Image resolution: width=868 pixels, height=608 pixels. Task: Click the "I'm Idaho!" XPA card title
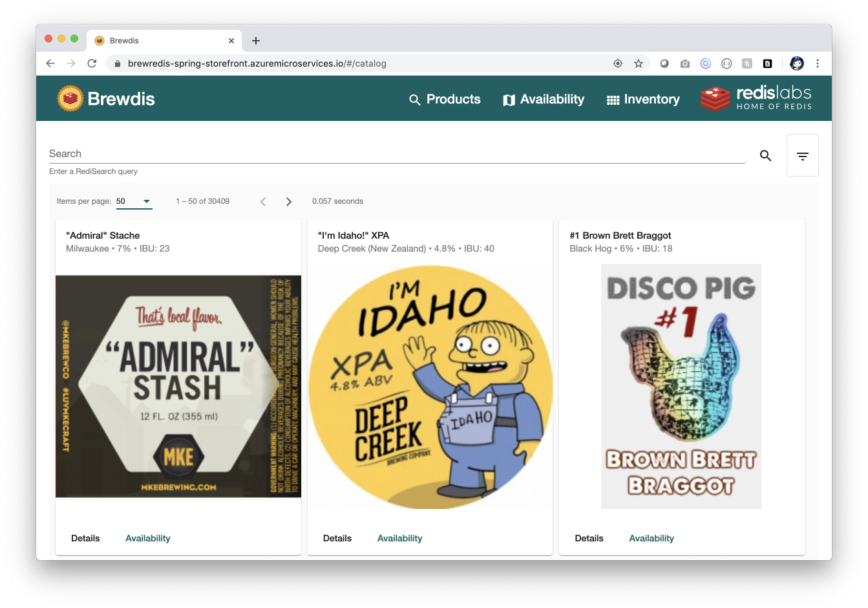click(354, 235)
